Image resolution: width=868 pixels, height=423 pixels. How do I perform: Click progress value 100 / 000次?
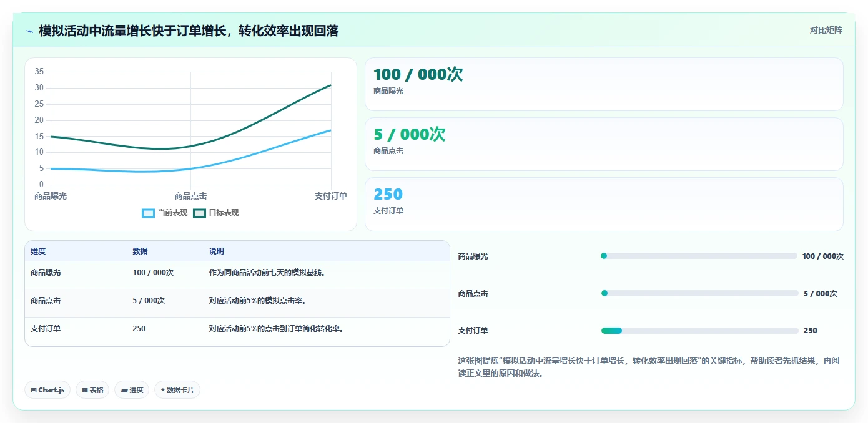(823, 256)
